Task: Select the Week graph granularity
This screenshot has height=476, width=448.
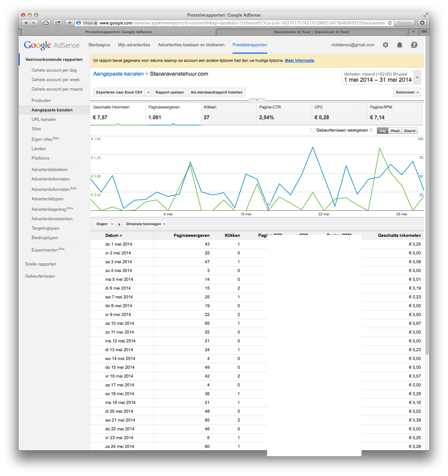Action: click(395, 131)
